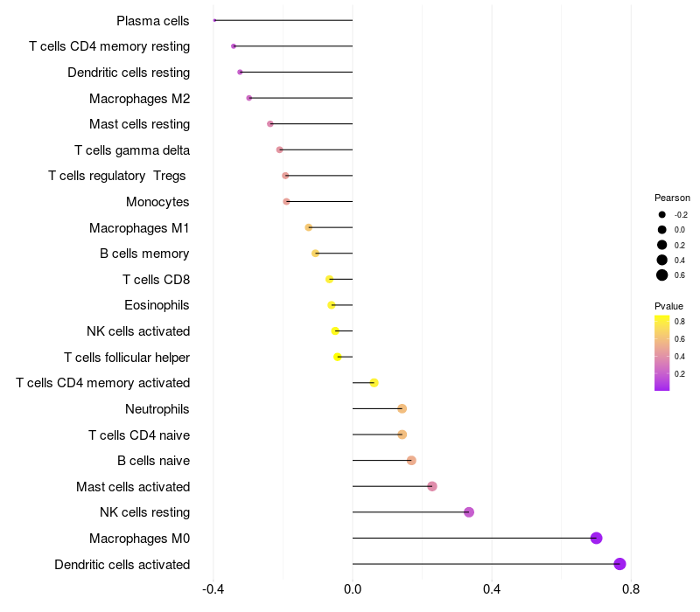Click the 0.6 Pearson legend circle
Screen dimensions: 700x612
coord(662,275)
